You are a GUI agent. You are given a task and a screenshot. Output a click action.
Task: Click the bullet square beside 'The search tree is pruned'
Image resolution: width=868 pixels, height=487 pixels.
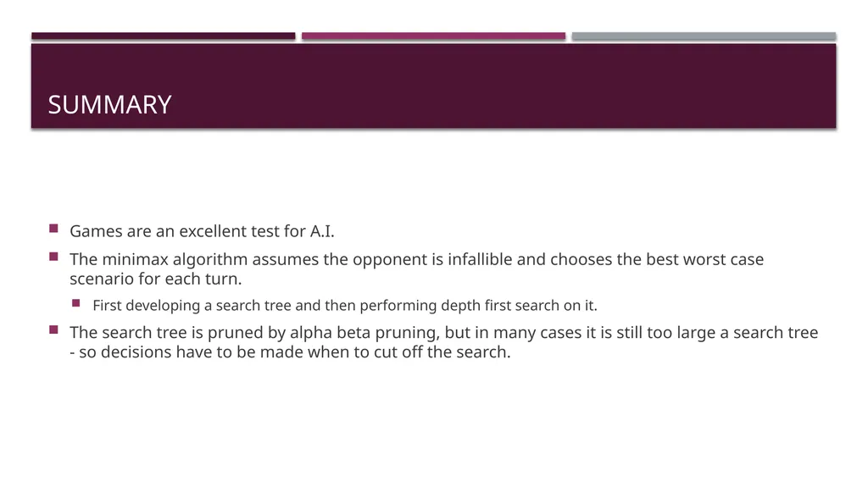(53, 329)
